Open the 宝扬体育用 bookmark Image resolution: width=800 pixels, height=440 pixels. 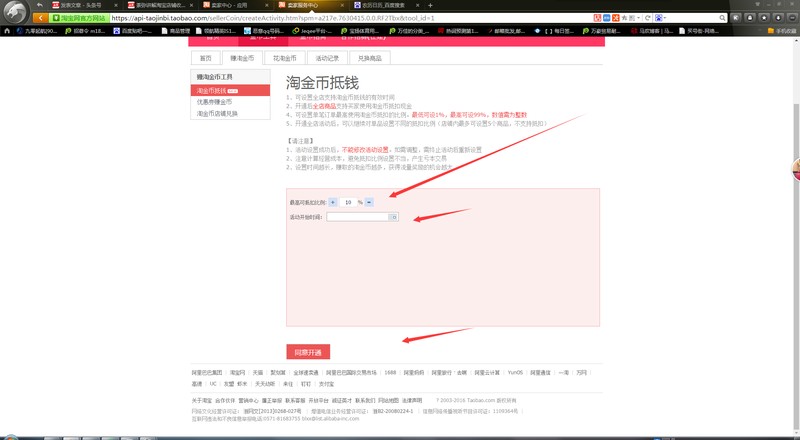pyautogui.click(x=360, y=31)
